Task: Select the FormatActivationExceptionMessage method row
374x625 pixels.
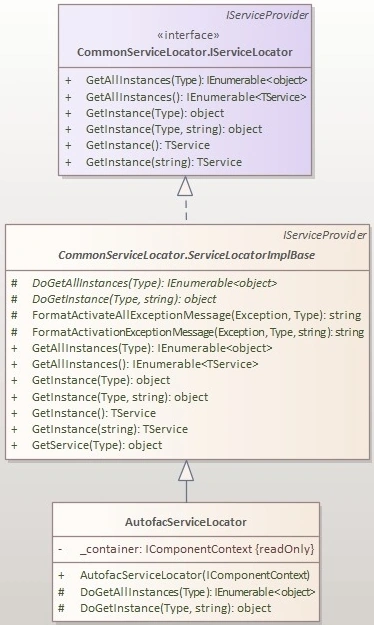Action: [198, 332]
